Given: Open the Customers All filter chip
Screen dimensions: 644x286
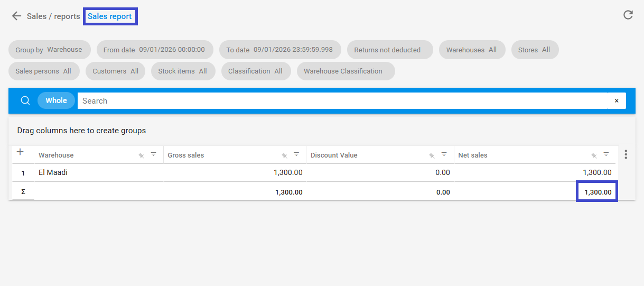Looking at the screenshot, I should click(x=115, y=71).
